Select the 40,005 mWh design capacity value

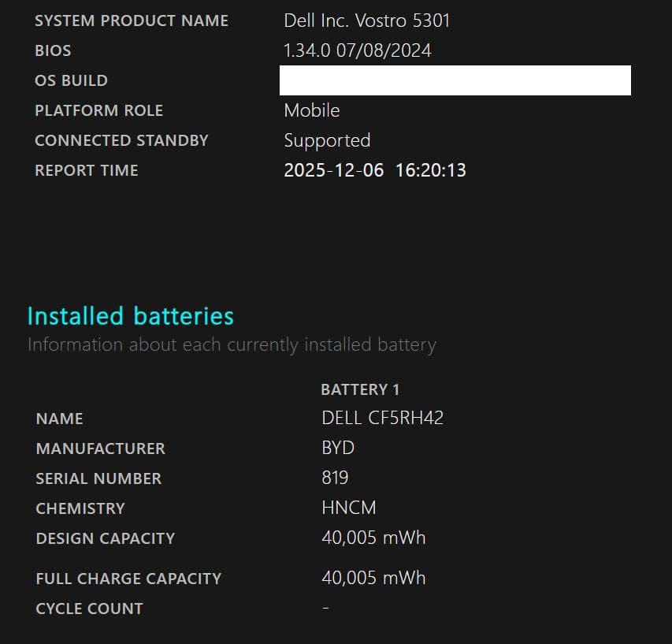[x=372, y=538]
